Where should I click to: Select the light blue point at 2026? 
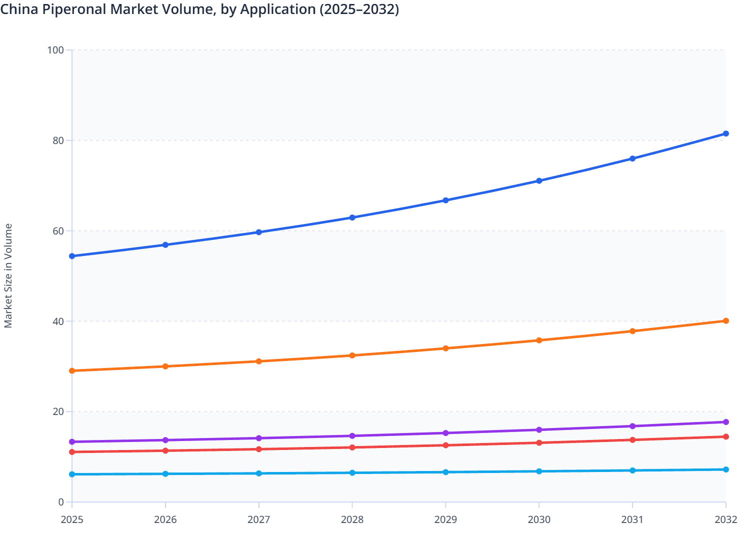tap(165, 473)
